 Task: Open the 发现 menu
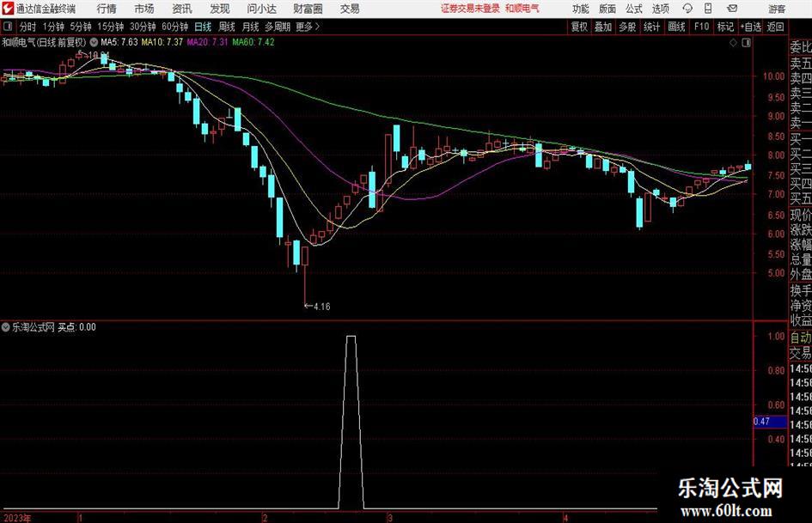tap(220, 9)
